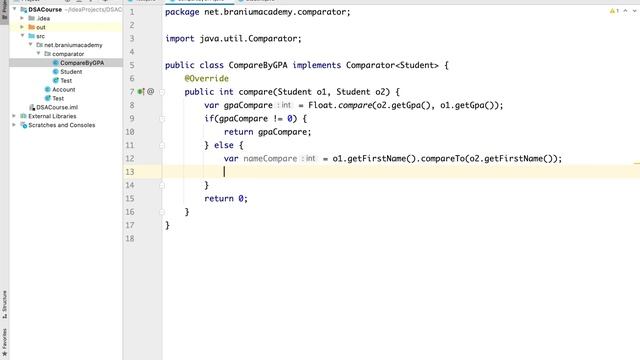This screenshot has width=640, height=360.
Task: Expand the out folder arrow
Action: pyautogui.click(x=22, y=27)
